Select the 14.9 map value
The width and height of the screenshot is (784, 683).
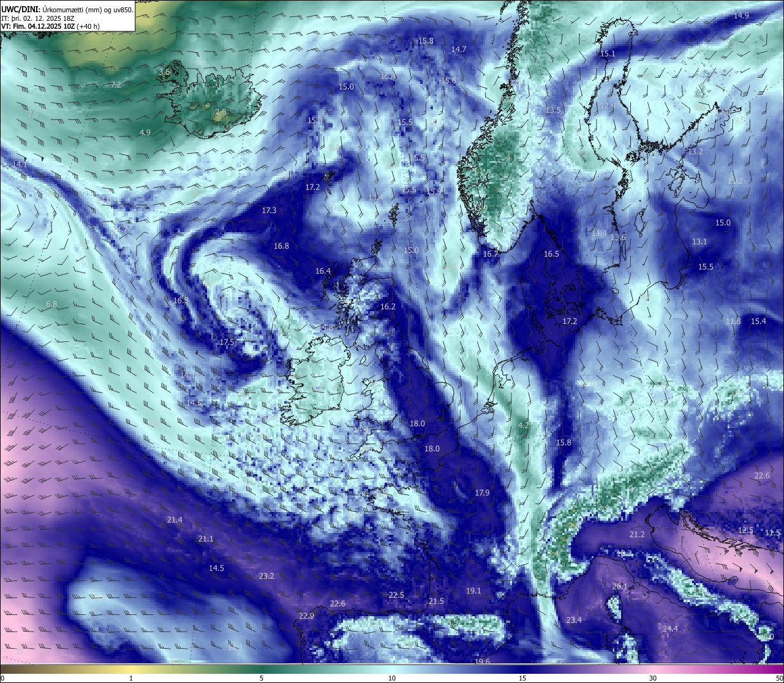pyautogui.click(x=741, y=15)
